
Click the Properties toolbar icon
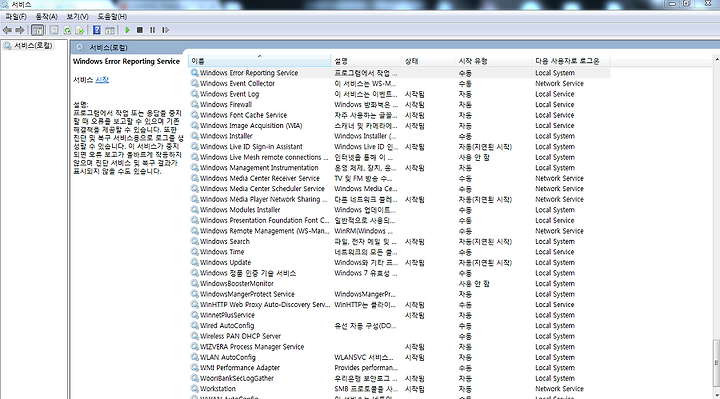point(54,30)
